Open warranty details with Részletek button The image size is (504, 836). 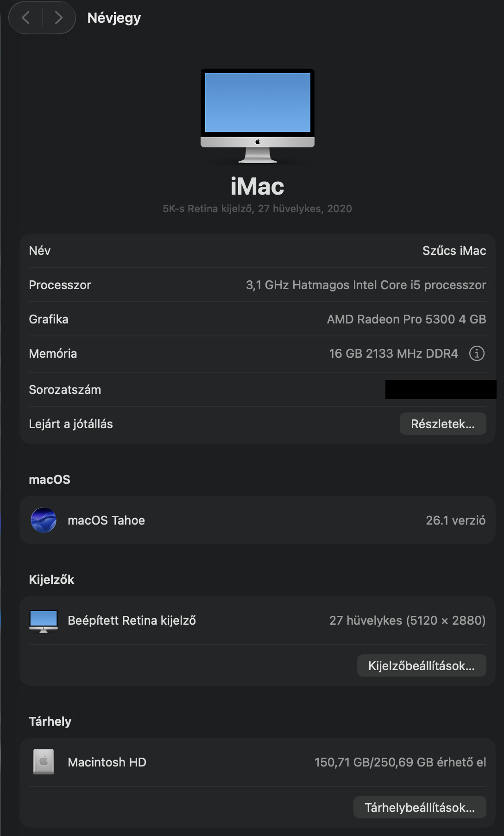point(442,424)
